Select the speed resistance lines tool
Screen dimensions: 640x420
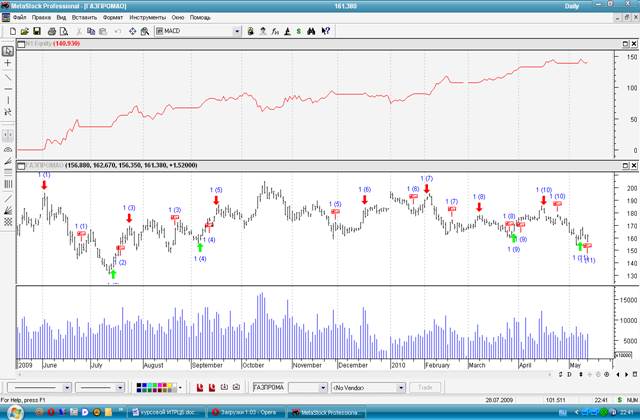pyautogui.click(x=8, y=161)
